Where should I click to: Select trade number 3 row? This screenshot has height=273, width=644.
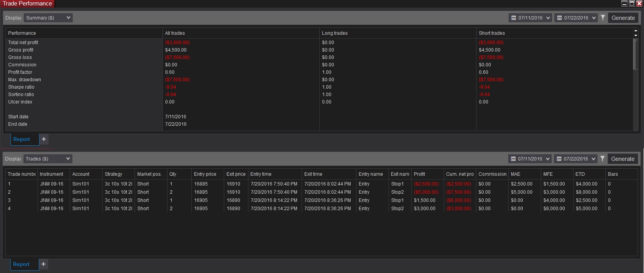click(x=322, y=200)
